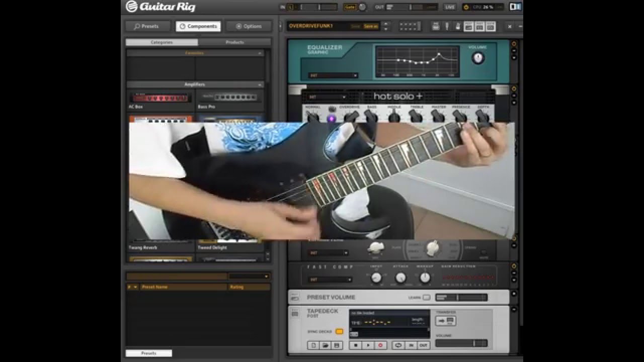Image resolution: width=644 pixels, height=362 pixels.
Task: Click the Fast Comp Input knob
Action: (x=376, y=278)
